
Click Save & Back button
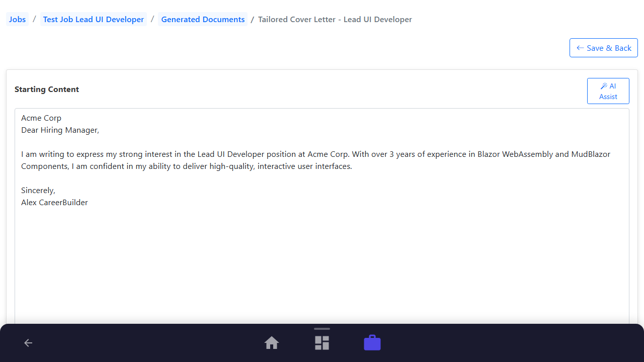click(x=604, y=48)
